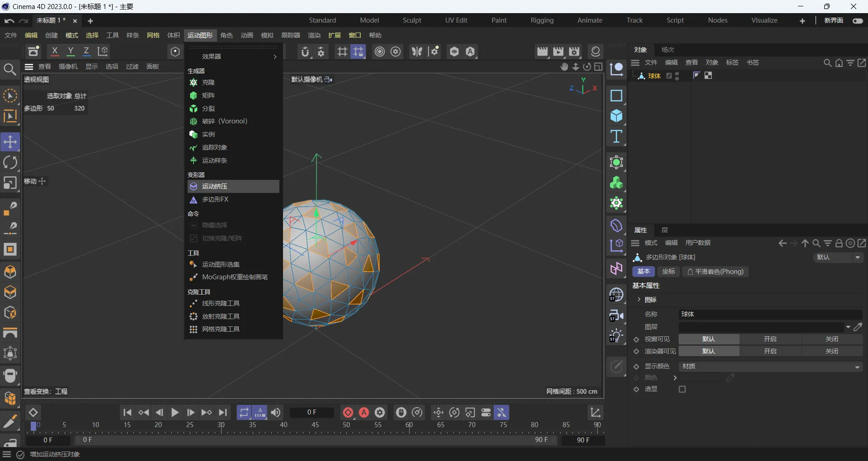Click the Text spline tool icon
868x461 pixels.
point(616,136)
